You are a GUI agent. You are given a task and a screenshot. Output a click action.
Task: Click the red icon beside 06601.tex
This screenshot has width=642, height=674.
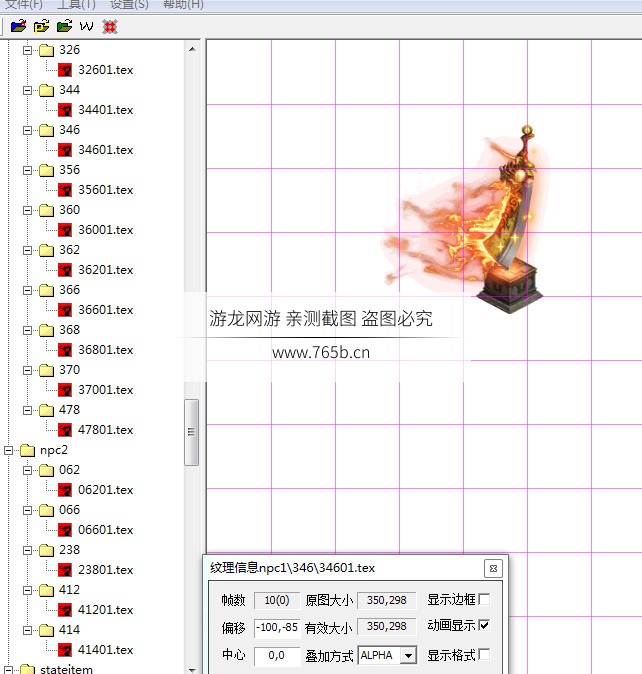click(65, 530)
